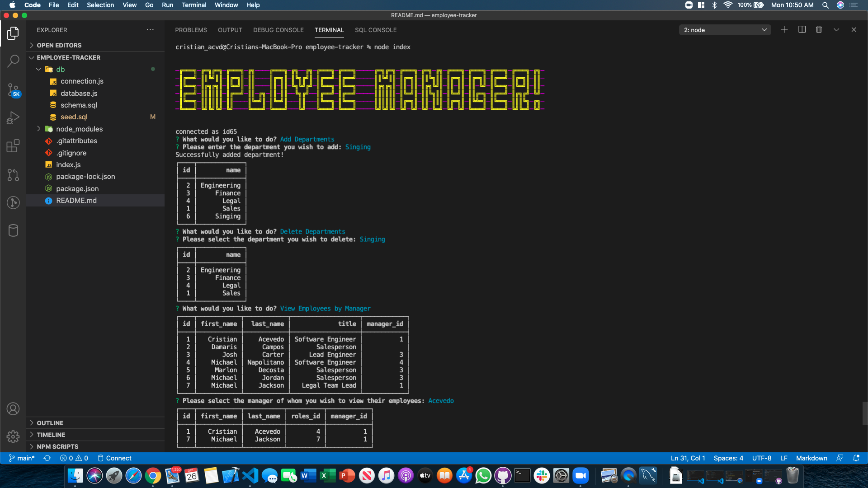Viewport: 868px width, 488px height.
Task: Open Spotlight search in menu bar
Action: 826,5
